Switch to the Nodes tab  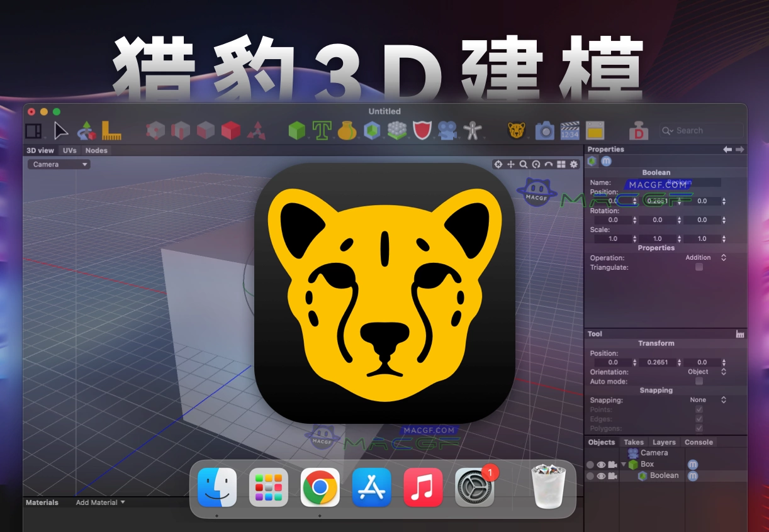96,150
